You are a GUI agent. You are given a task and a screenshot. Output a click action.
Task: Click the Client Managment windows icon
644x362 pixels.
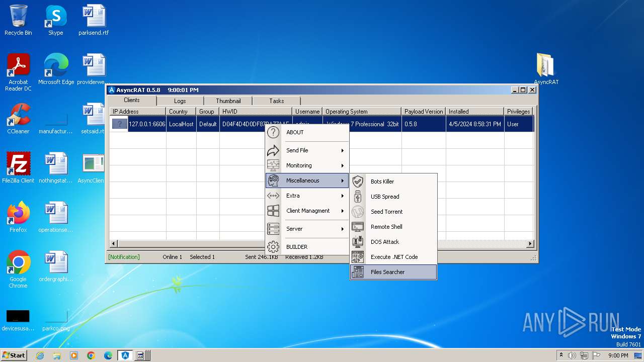point(273,211)
